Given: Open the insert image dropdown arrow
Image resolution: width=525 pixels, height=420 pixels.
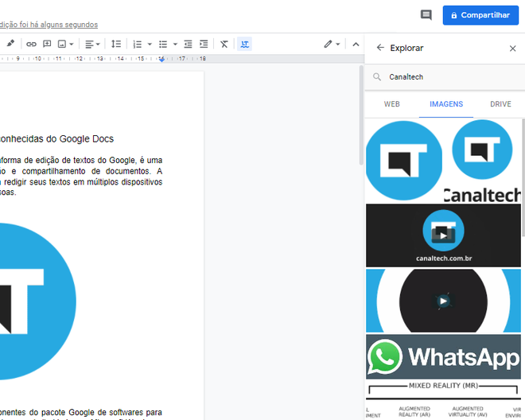Looking at the screenshot, I should [72, 44].
